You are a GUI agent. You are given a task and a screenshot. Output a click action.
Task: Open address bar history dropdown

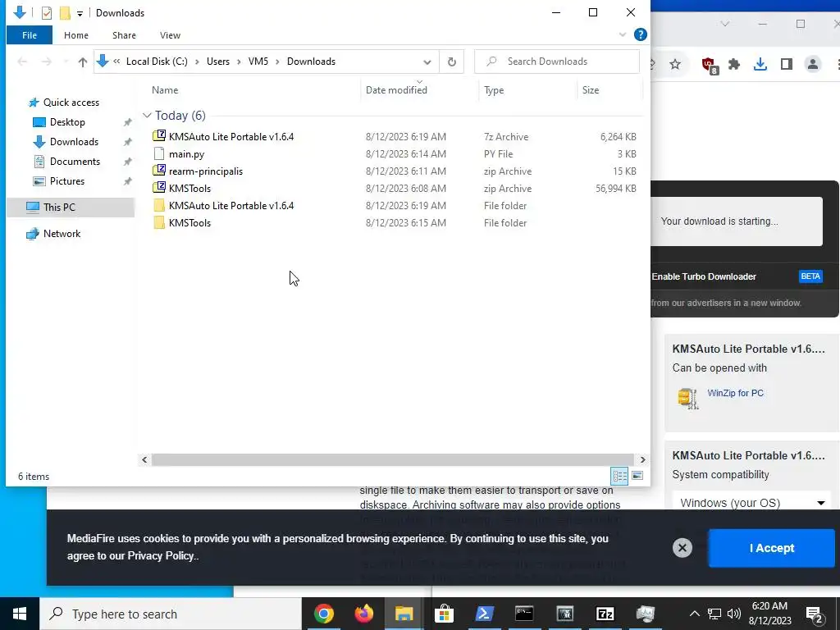427,62
